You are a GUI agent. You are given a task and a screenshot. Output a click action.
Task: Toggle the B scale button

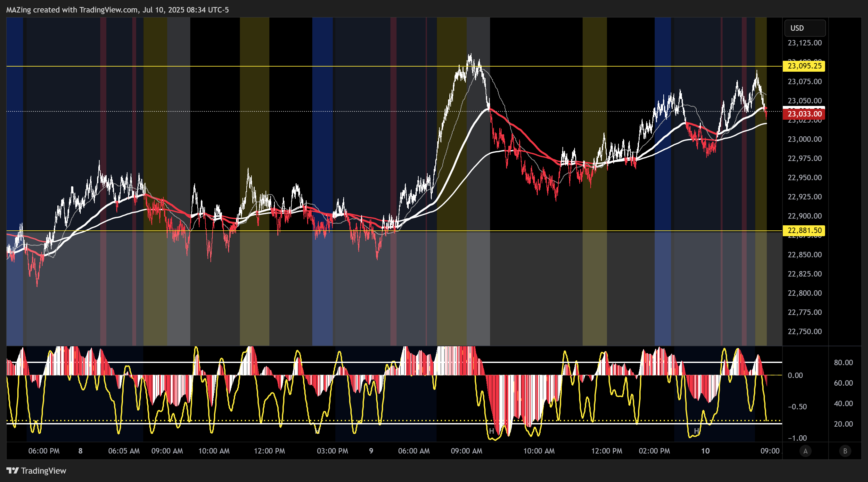coord(845,451)
